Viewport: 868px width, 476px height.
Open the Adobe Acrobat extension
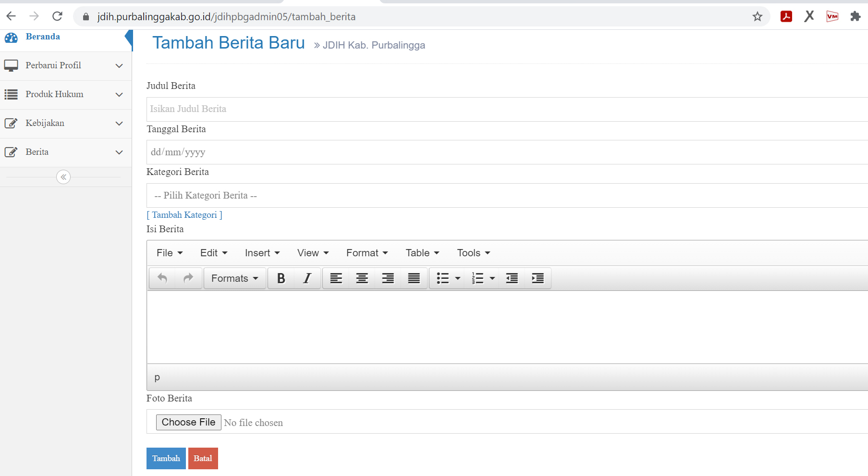[x=786, y=16]
